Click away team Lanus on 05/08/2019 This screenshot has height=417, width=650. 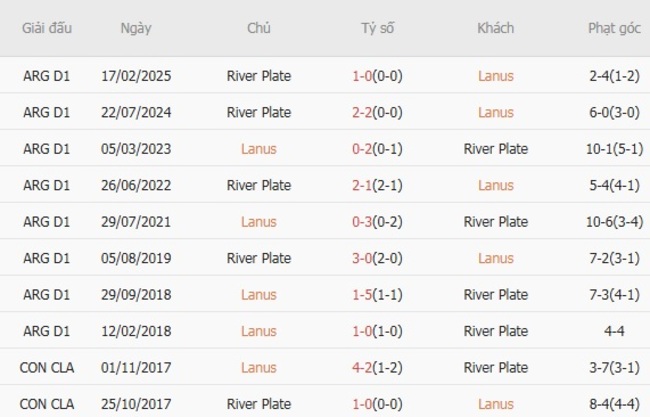(x=495, y=258)
